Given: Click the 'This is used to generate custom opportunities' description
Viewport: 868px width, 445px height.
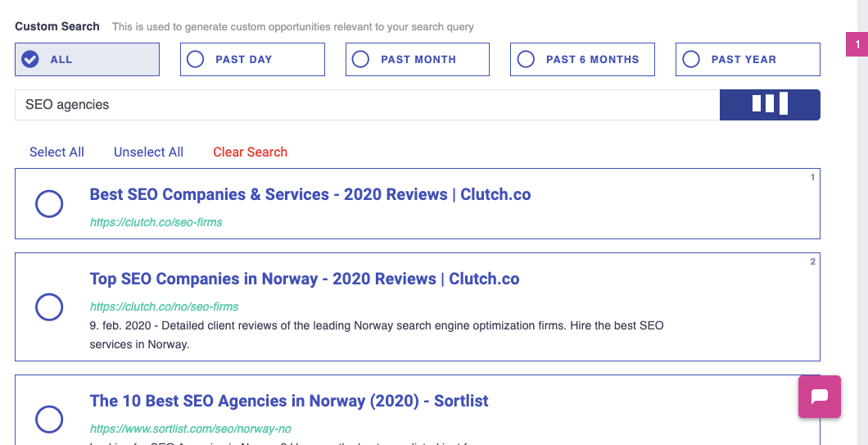Looking at the screenshot, I should pos(293,26).
